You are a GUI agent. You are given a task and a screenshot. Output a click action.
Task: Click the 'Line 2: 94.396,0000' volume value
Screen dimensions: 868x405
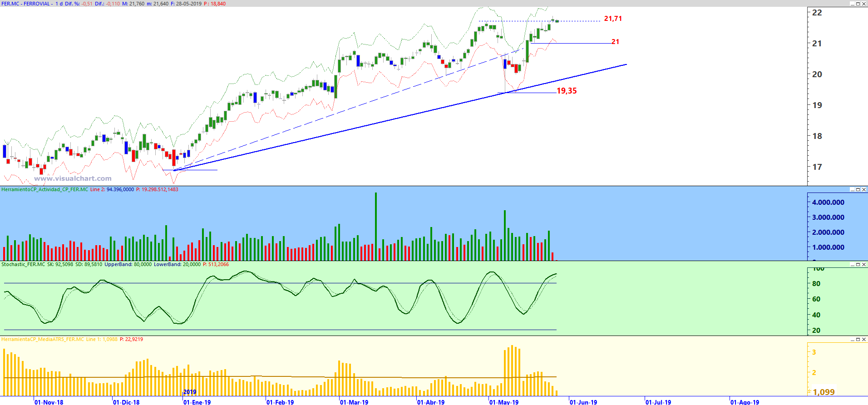click(x=112, y=189)
